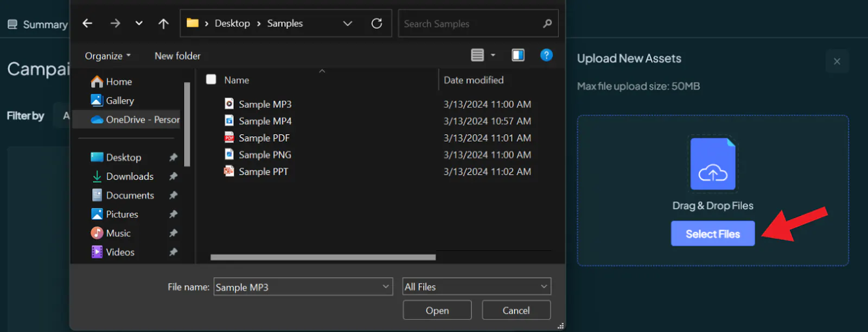Click the horizontal scrollbar in file list
868x332 pixels.
click(x=323, y=257)
